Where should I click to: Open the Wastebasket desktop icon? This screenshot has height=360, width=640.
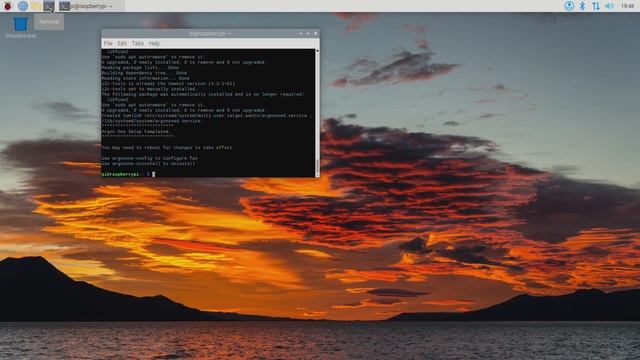(x=21, y=27)
